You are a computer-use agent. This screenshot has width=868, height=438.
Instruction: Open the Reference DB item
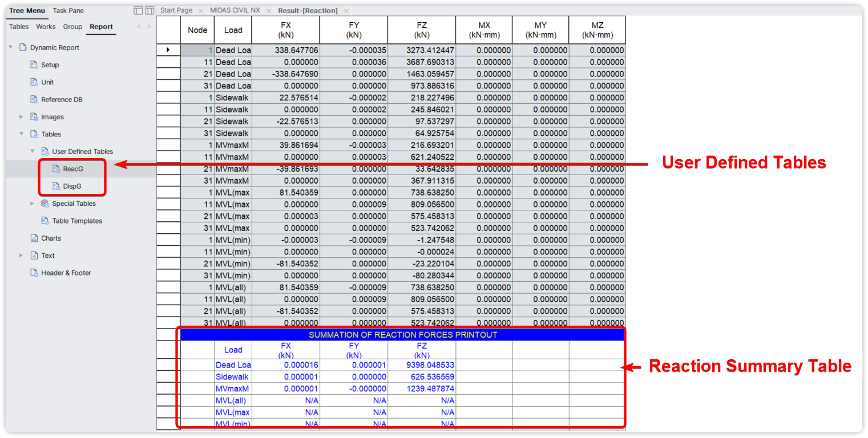(62, 99)
